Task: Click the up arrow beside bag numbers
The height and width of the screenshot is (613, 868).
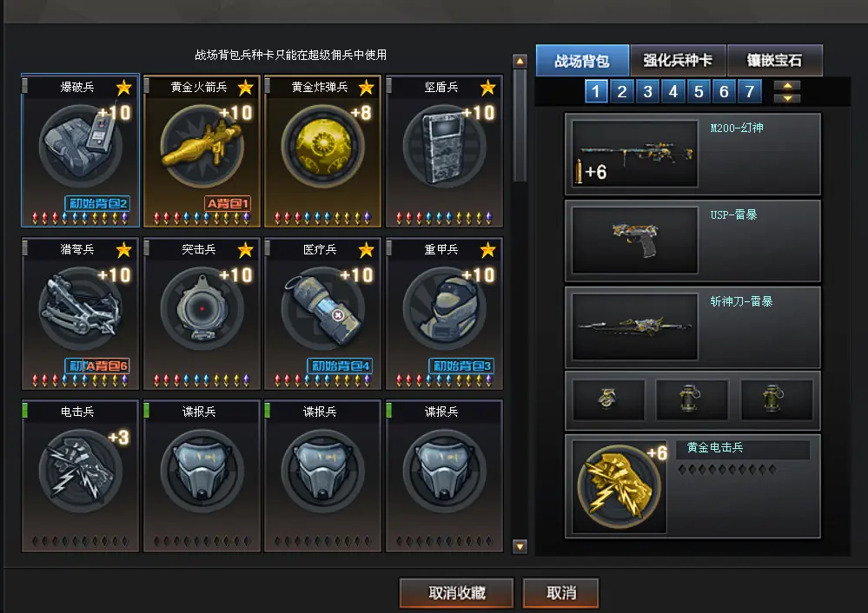Action: (x=787, y=85)
